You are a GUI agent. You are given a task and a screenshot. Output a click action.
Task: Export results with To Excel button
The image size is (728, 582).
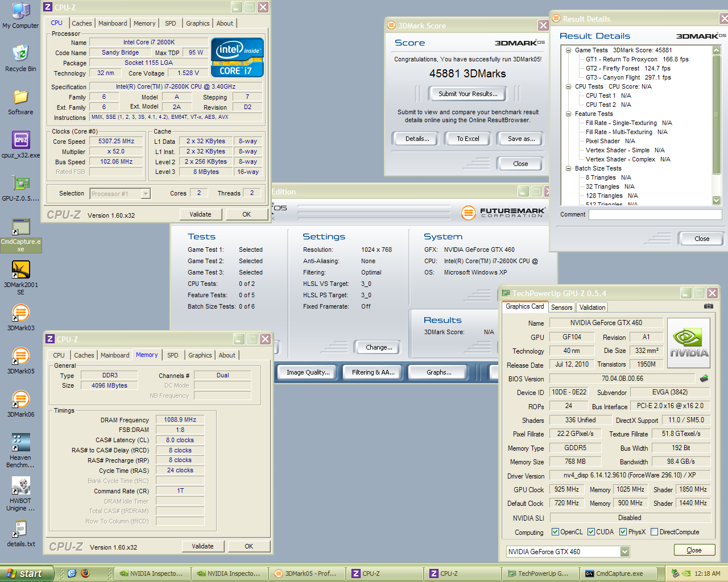(x=468, y=139)
